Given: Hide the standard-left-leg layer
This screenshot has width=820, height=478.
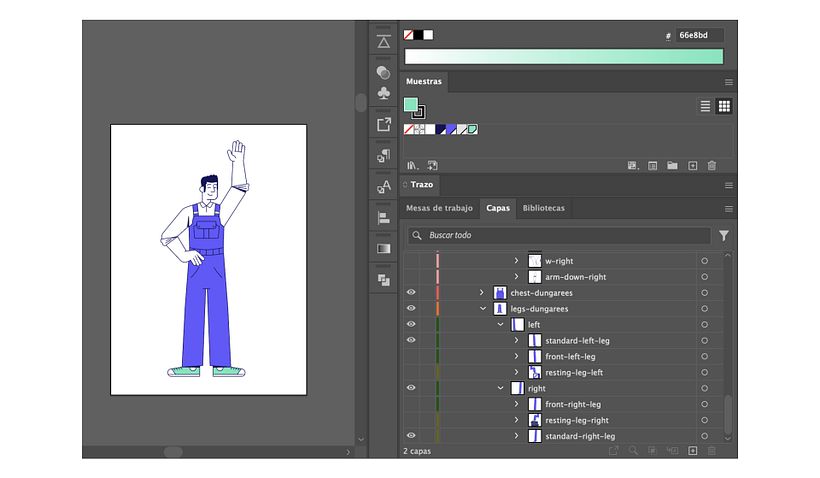Looking at the screenshot, I should [411, 340].
